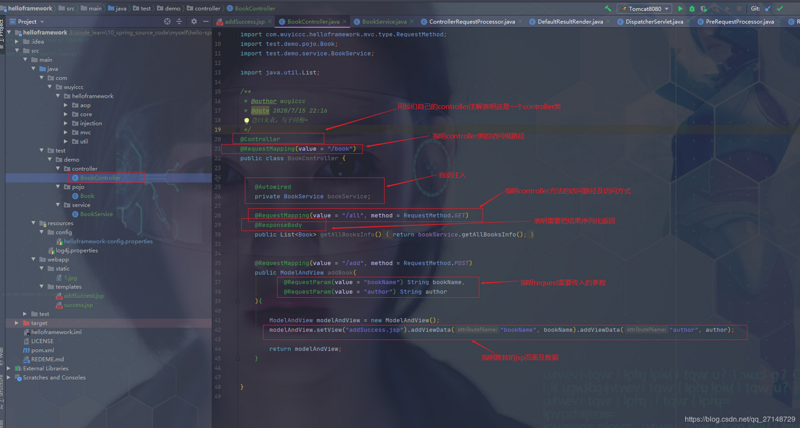This screenshot has width=800, height=428.
Task: Open success.jsp under templates
Action: (74, 305)
